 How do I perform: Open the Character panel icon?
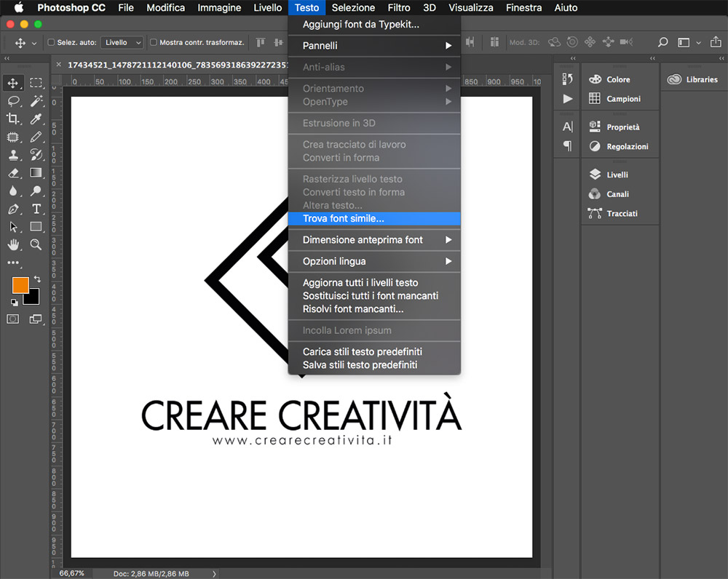tap(568, 127)
